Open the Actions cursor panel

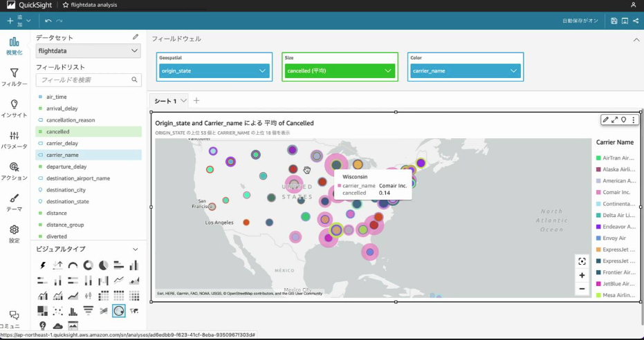click(14, 171)
